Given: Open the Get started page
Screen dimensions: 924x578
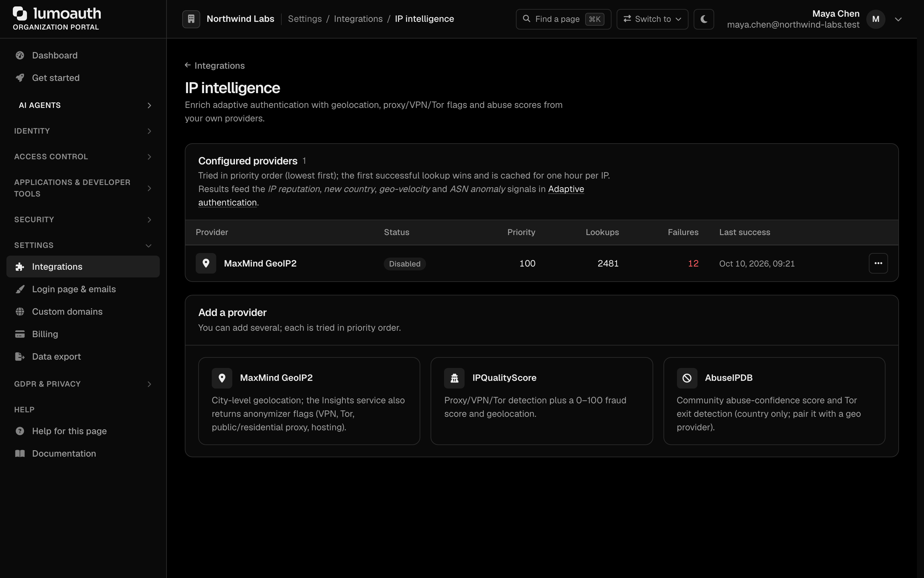Looking at the screenshot, I should click(x=83, y=78).
